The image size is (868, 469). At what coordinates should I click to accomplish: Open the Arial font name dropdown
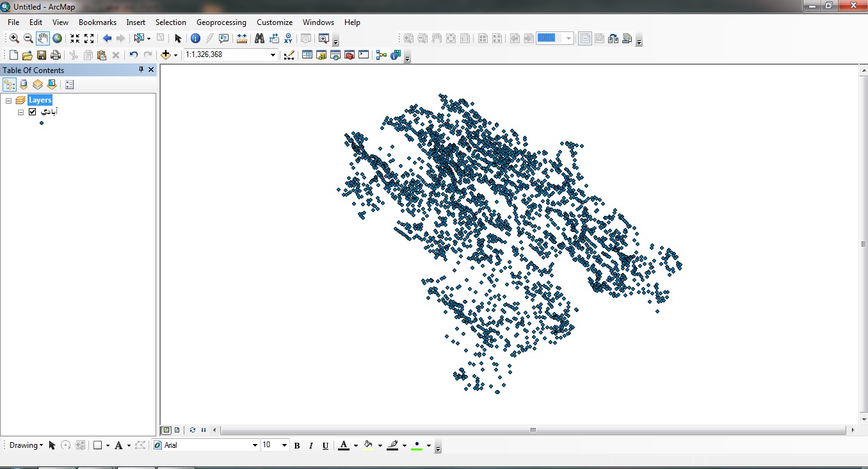click(x=255, y=445)
